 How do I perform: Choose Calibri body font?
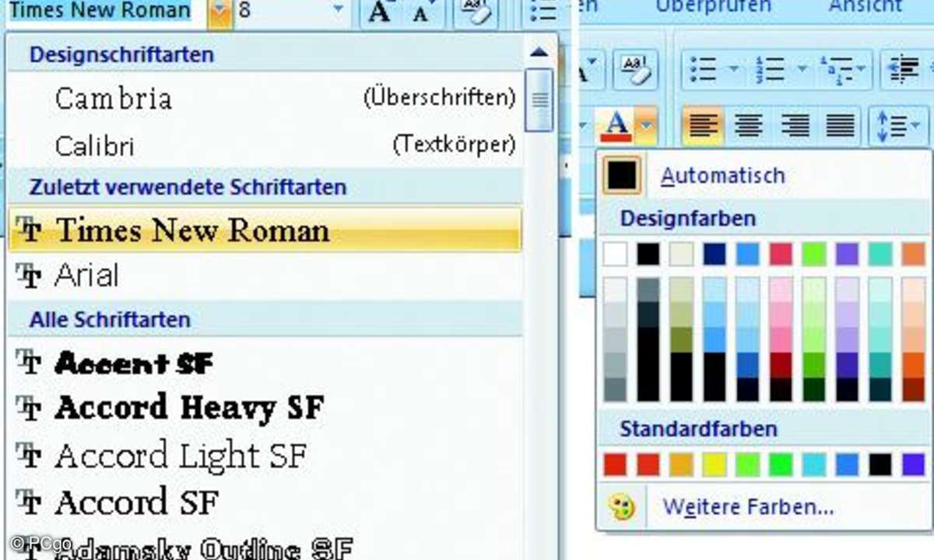[265, 145]
